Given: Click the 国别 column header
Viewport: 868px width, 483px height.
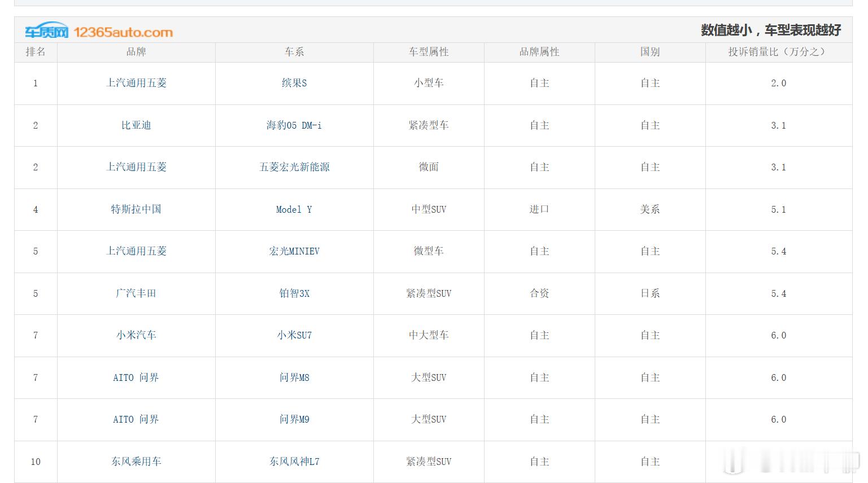Looking at the screenshot, I should 650,52.
